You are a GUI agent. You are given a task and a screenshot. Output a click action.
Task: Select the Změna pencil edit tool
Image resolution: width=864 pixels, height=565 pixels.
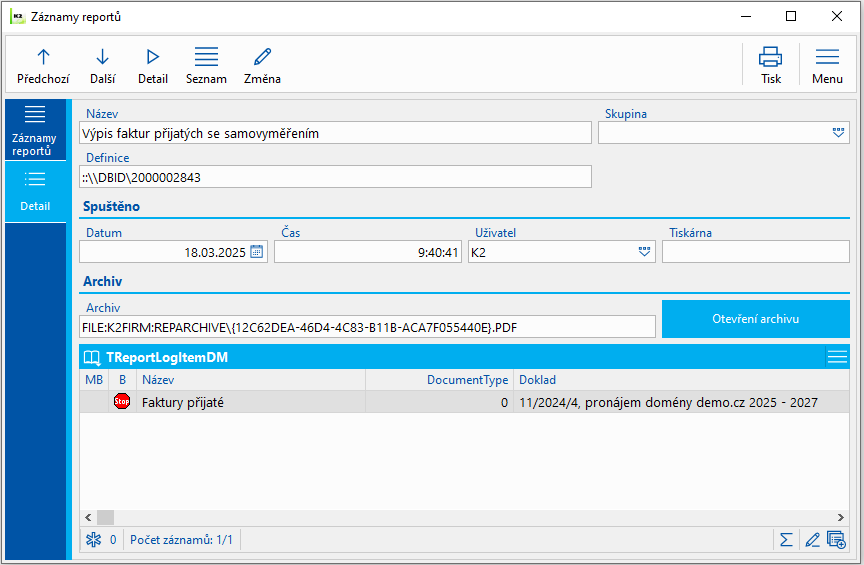coord(262,66)
